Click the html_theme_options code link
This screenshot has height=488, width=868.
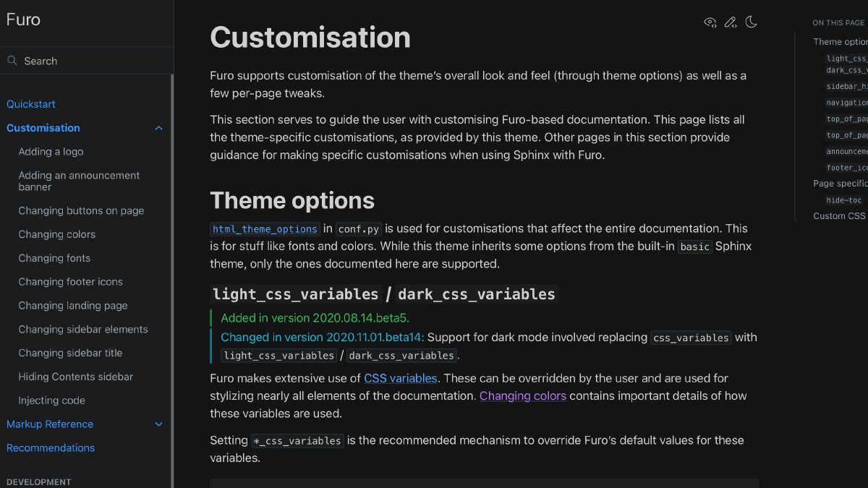(265, 229)
